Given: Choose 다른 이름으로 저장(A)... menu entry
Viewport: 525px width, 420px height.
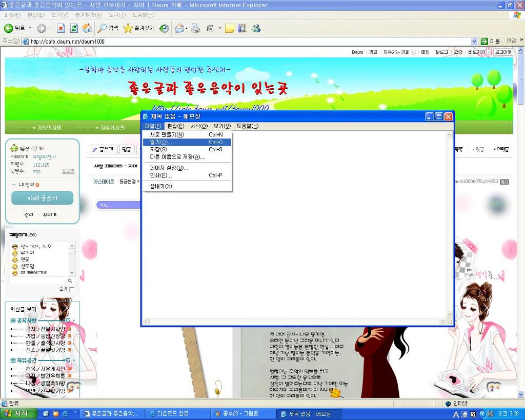Looking at the screenshot, I should [177, 157].
